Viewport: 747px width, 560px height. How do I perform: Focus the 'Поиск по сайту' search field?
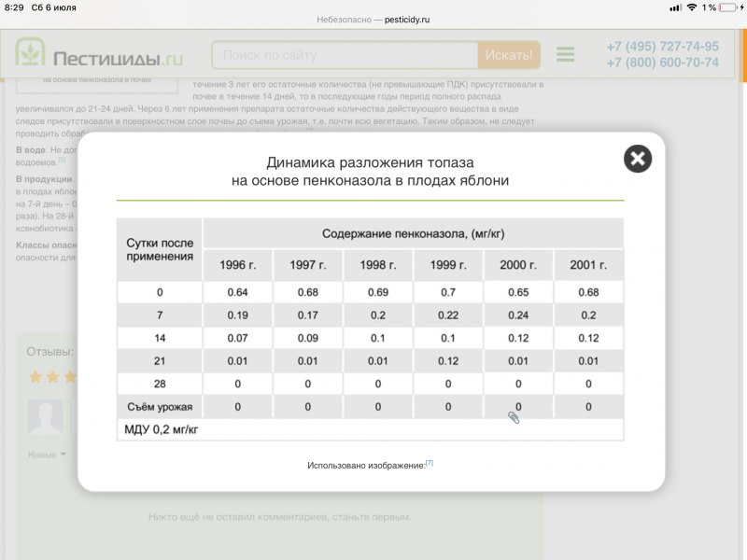345,55
